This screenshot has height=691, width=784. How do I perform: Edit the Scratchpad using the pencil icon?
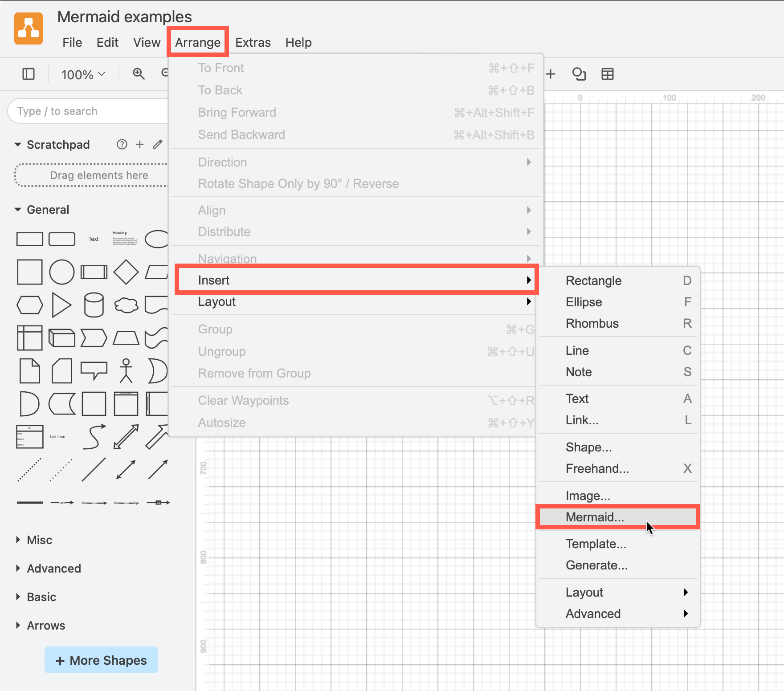(x=157, y=144)
